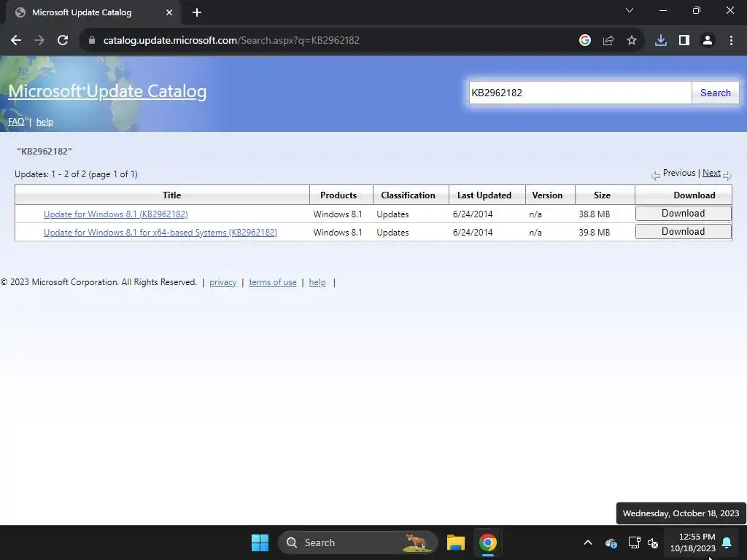Open the help link in footer
747x560 pixels.
[317, 282]
